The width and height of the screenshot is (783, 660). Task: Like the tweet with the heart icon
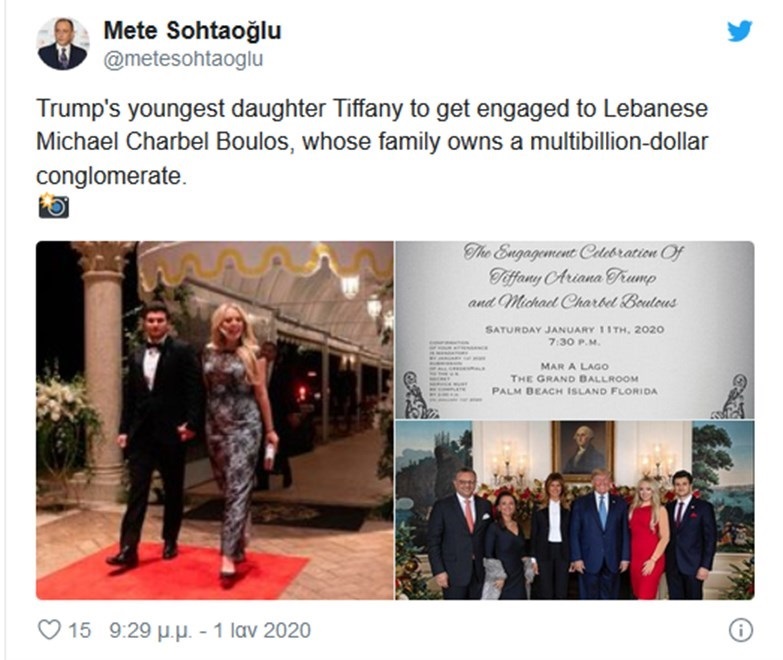49,630
